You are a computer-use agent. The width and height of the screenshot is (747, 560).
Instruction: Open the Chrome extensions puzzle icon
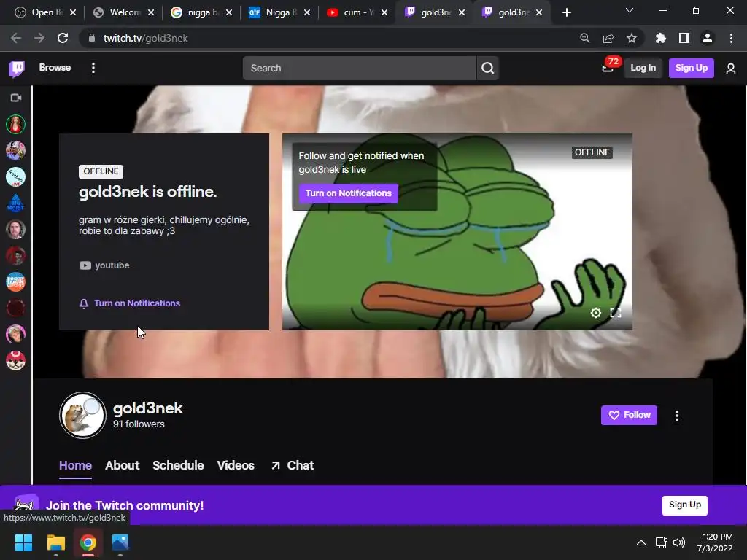(661, 38)
